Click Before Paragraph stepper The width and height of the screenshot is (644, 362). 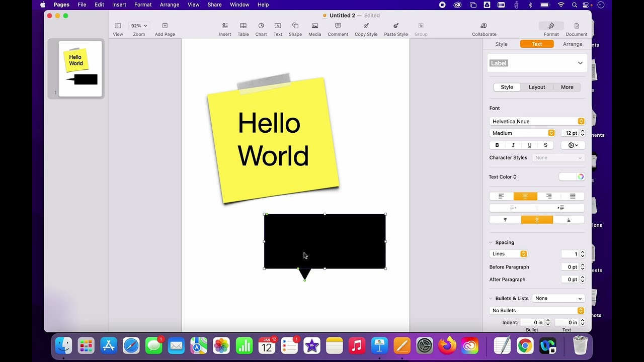pos(583,267)
